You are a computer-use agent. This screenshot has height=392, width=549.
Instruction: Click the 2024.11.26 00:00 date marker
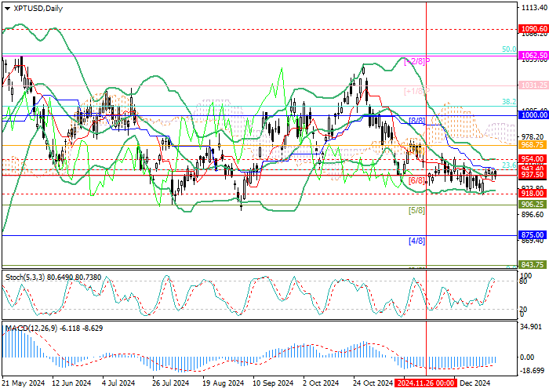[x=425, y=384]
